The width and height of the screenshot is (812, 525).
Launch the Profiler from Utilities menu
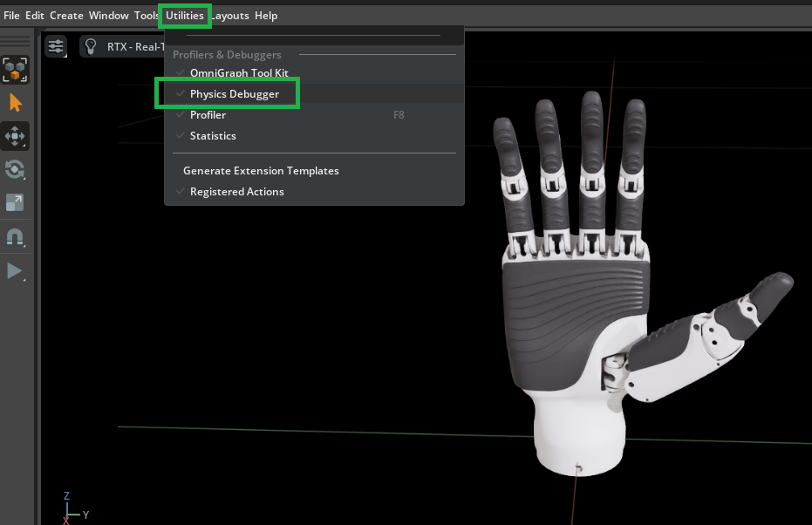[x=208, y=114]
